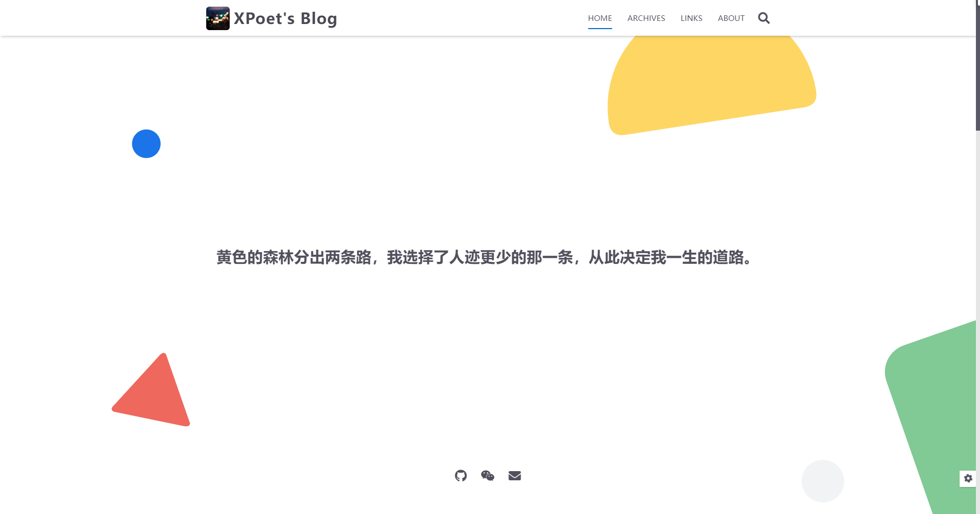
Task: Open search with the magnifier icon
Action: click(764, 18)
